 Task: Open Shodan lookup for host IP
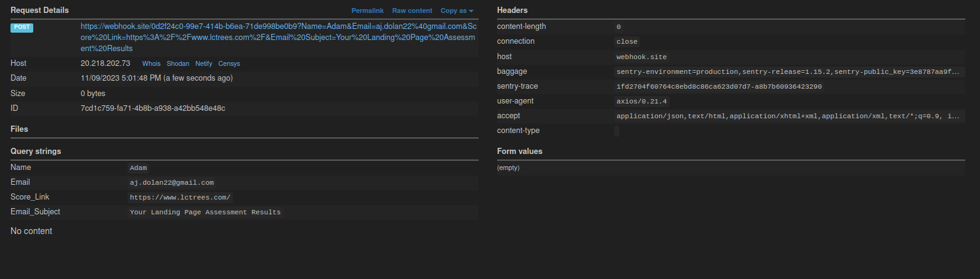[178, 63]
